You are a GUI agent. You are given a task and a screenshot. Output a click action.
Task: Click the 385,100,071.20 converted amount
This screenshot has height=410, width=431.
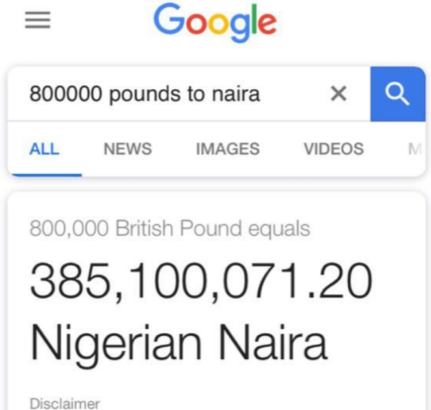(201, 280)
